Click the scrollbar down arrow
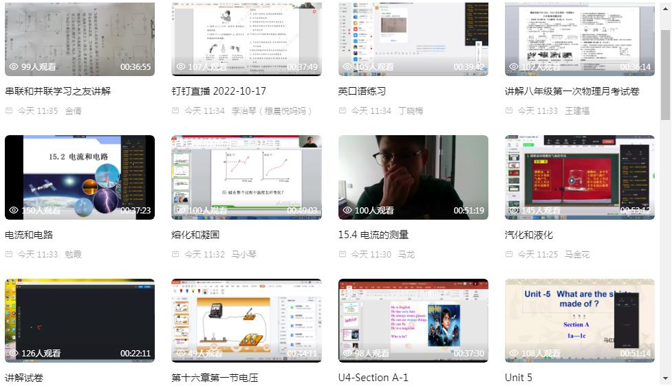This screenshot has height=387, width=672. coord(665,379)
